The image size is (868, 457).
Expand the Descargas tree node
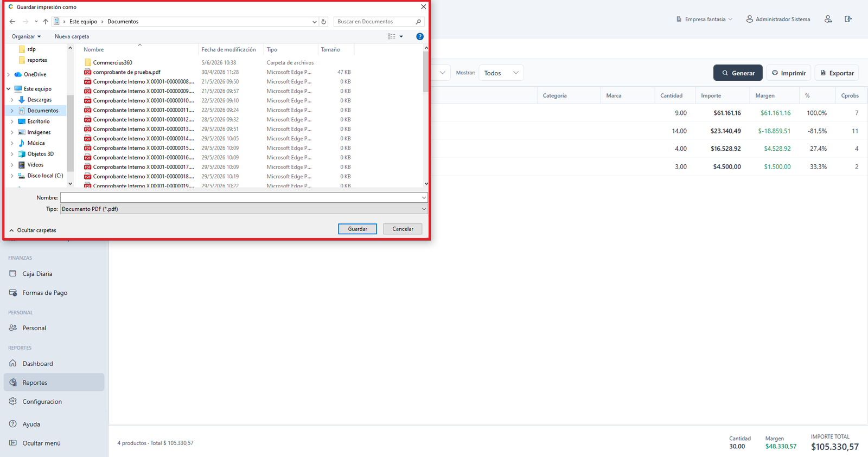12,100
